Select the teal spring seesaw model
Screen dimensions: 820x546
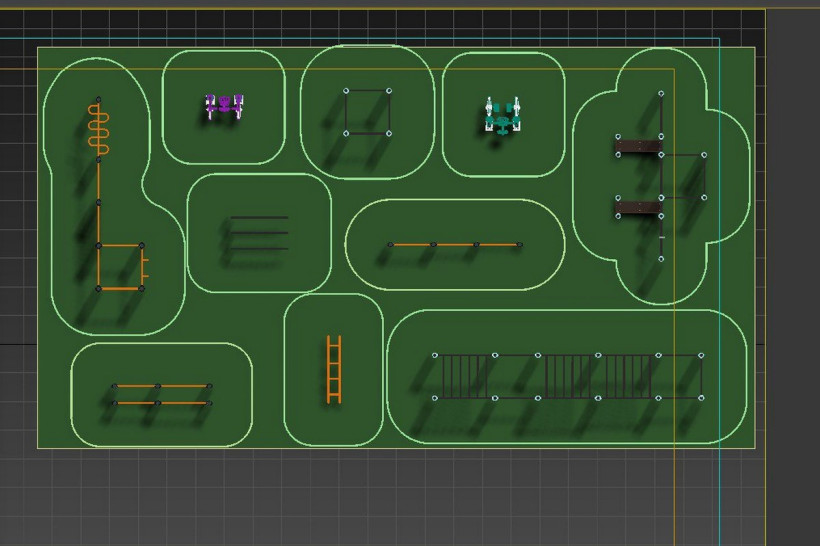(x=502, y=116)
